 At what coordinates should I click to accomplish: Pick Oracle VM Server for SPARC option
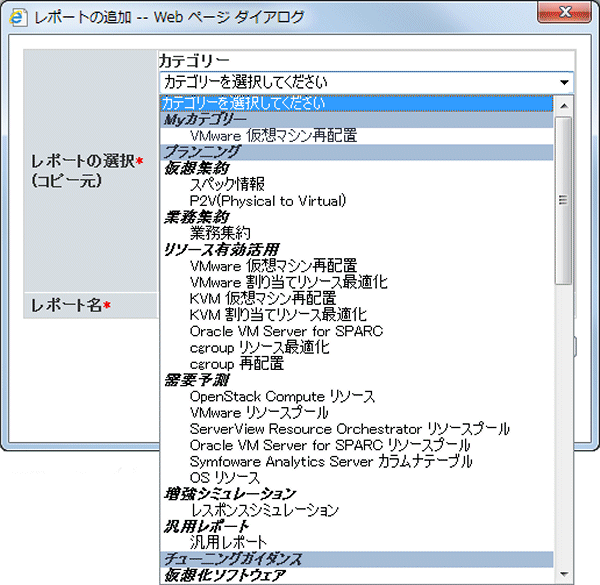287,331
